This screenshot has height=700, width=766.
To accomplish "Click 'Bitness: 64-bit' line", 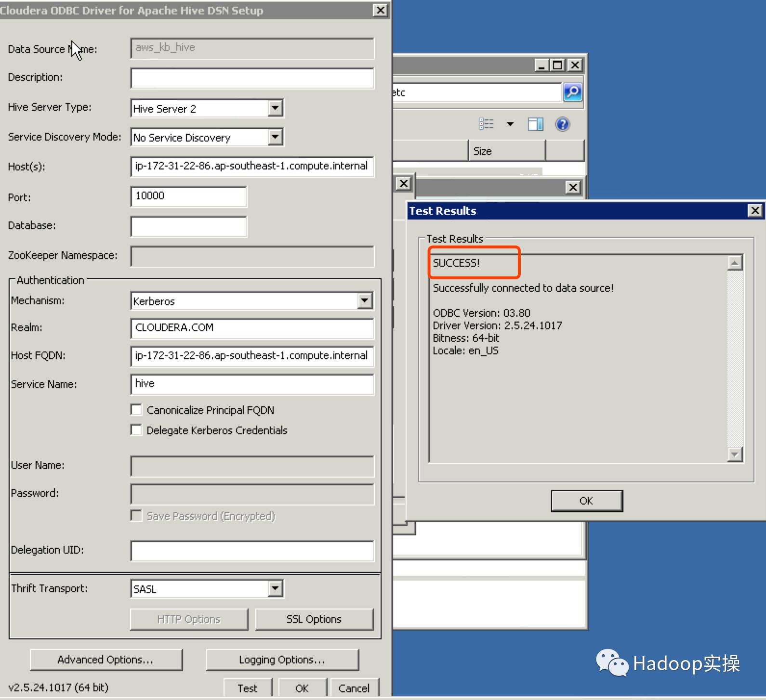I will [x=466, y=338].
